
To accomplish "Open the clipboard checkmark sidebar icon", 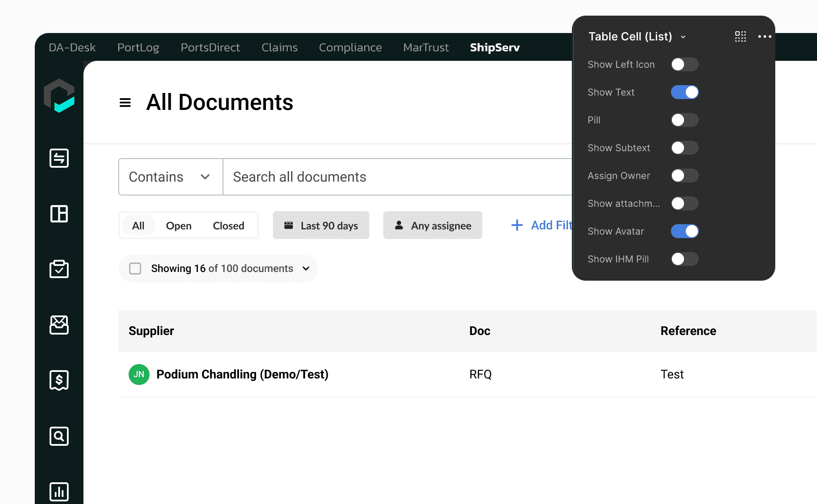I will (x=59, y=269).
